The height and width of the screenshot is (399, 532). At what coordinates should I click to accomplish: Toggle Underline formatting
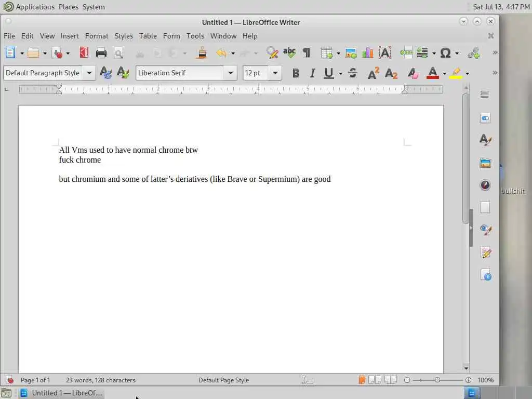click(x=328, y=73)
